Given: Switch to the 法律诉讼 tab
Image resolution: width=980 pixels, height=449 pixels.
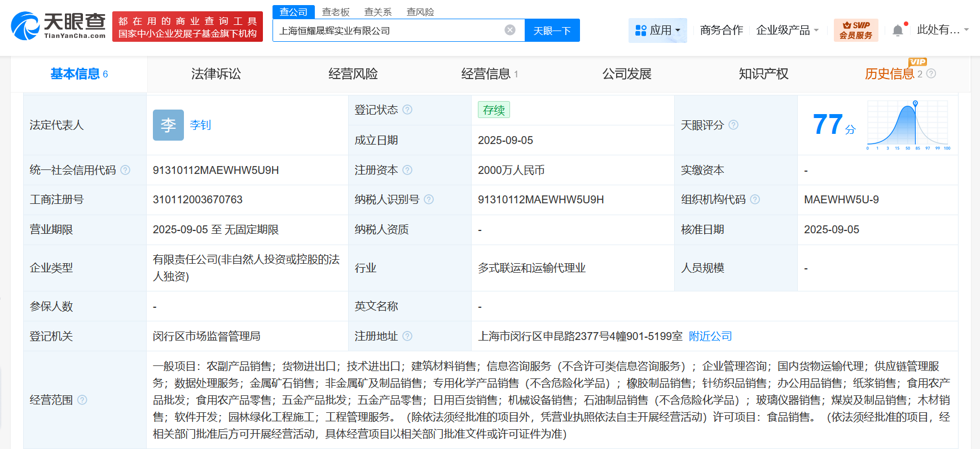Looking at the screenshot, I should click(x=216, y=74).
